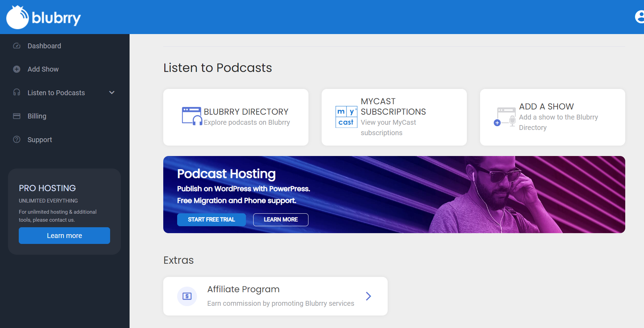Click the Add a Show microphone icon

click(505, 117)
